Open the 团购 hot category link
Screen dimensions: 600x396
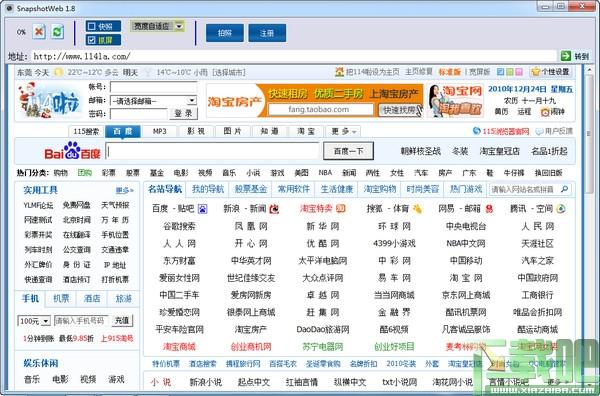[x=85, y=173]
